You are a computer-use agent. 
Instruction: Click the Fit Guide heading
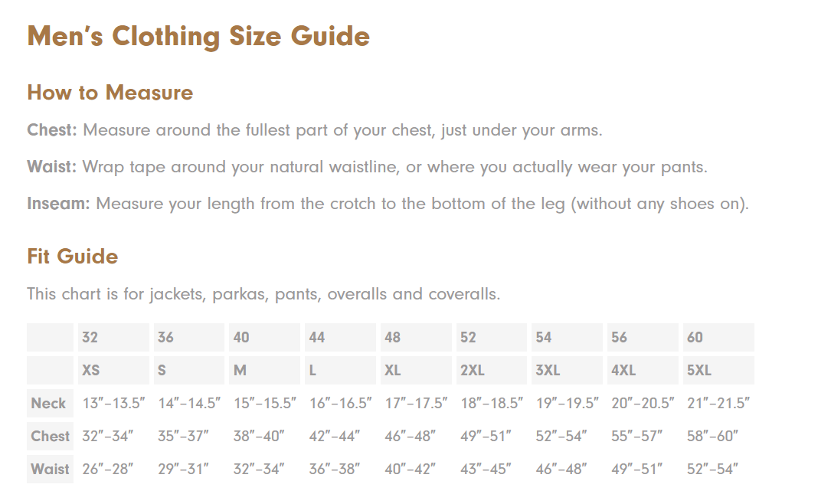[72, 256]
